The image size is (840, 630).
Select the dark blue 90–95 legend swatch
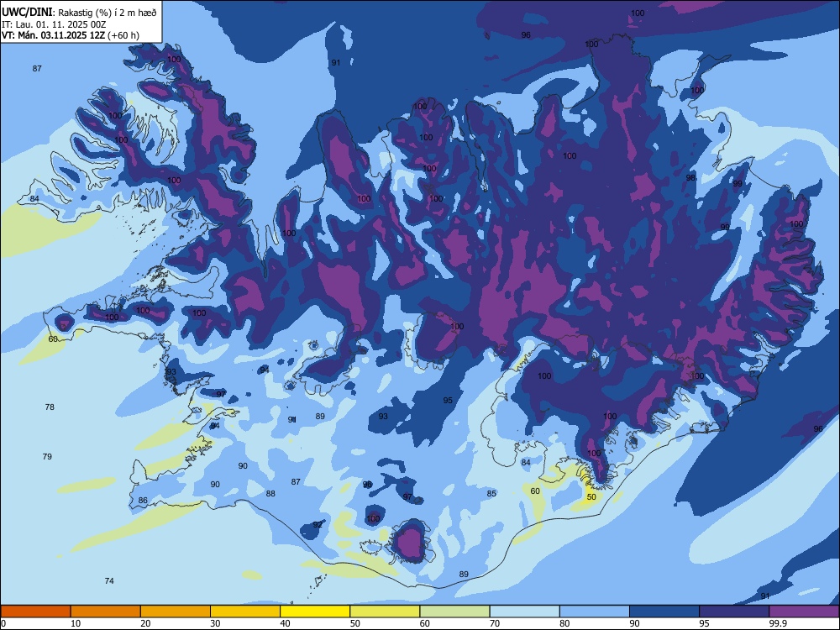click(x=664, y=612)
